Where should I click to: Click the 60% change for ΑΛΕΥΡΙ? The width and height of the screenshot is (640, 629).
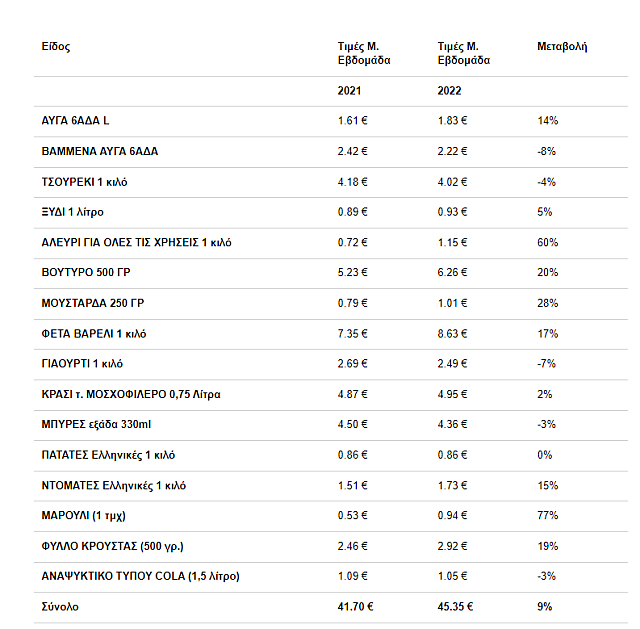[x=548, y=243]
